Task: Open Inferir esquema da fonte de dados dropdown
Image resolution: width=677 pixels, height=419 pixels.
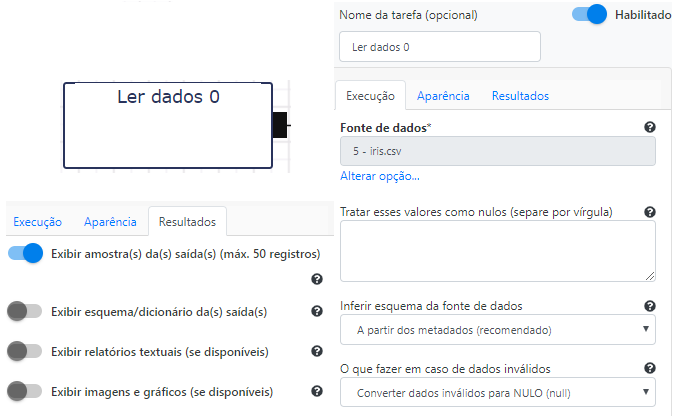Action: (x=498, y=330)
